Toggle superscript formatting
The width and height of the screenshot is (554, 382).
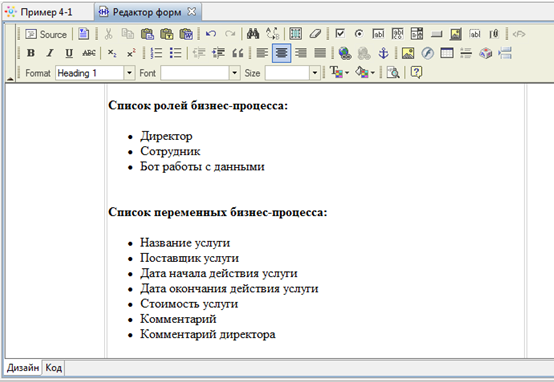pos(131,53)
